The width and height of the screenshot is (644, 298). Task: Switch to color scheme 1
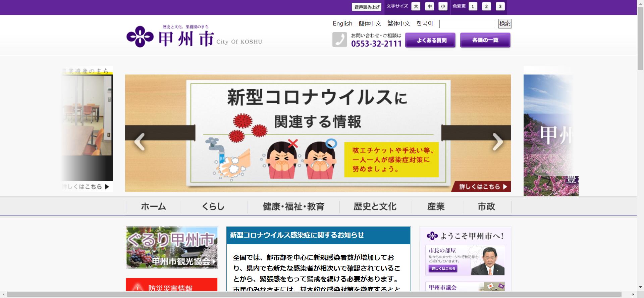coord(473,6)
